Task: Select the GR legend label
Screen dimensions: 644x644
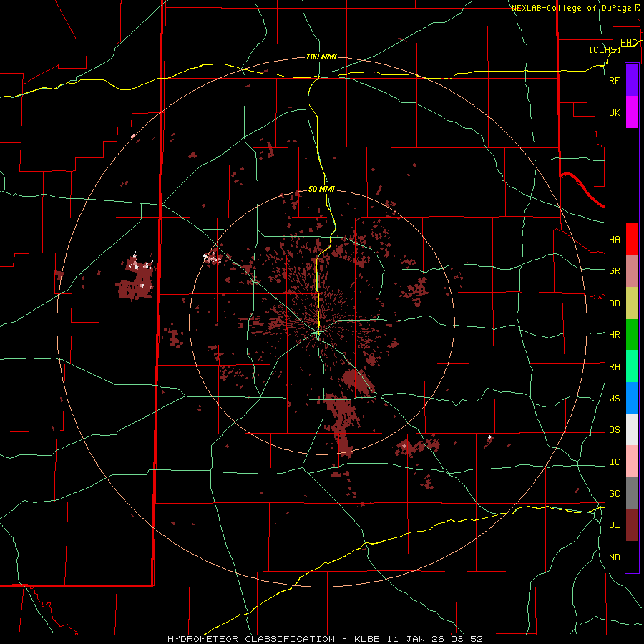Action: tap(615, 271)
